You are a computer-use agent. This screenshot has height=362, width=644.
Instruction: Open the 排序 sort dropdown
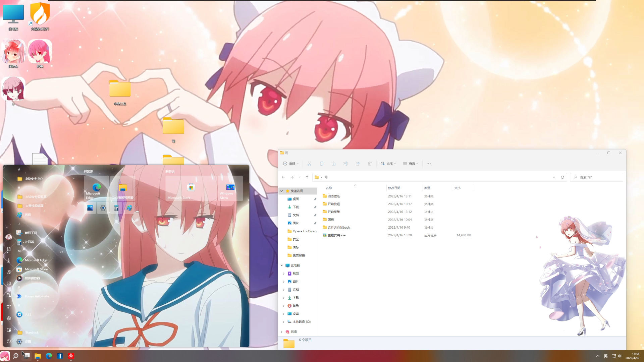tap(388, 164)
